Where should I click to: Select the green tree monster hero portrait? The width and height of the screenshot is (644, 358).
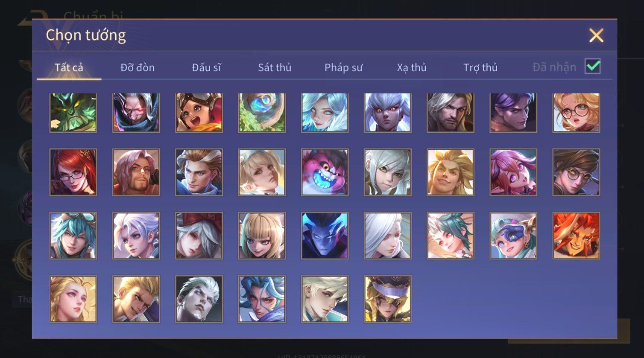click(73, 113)
